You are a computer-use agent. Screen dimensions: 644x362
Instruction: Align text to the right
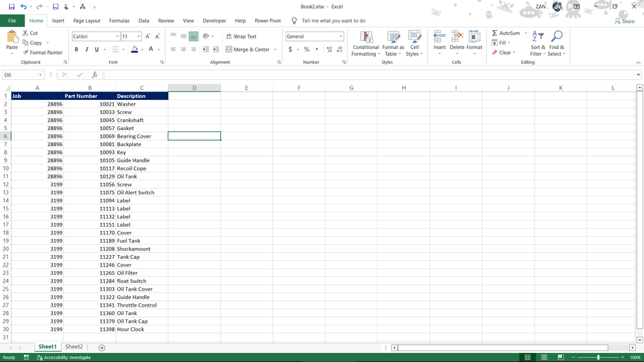(193, 49)
